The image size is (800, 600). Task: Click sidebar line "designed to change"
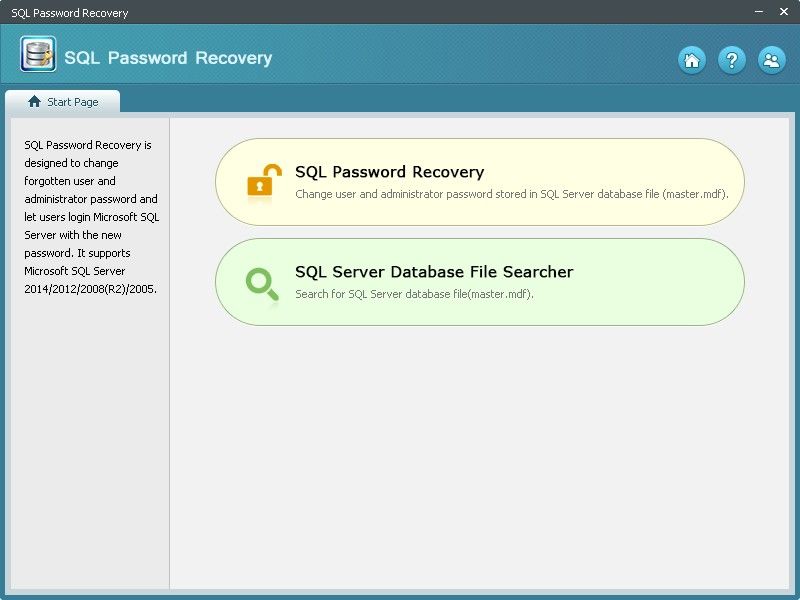tap(71, 163)
